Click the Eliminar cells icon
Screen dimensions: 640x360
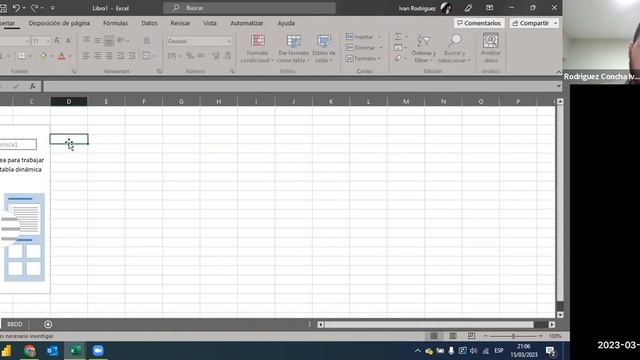tap(350, 48)
